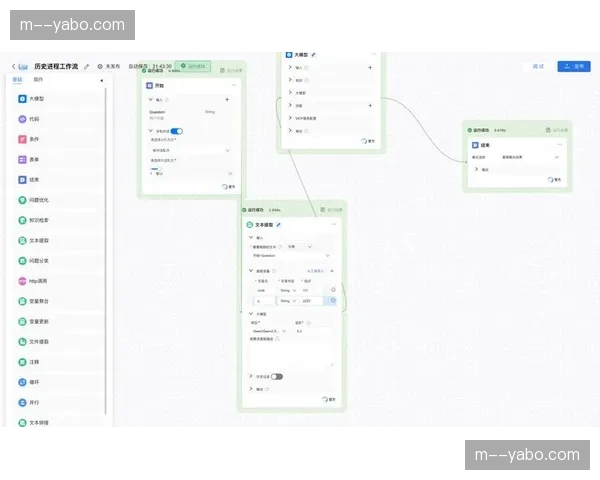
Task: Click the 调试 debug button
Action: pos(538,66)
